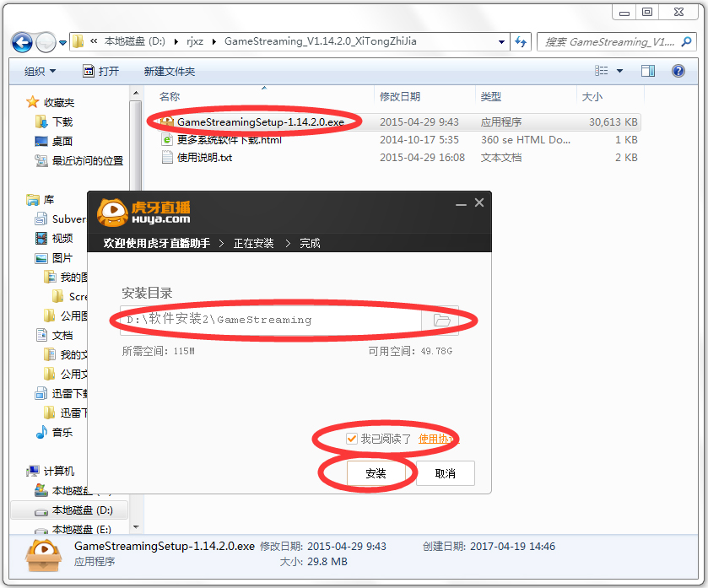Open the 音乐 library
This screenshot has width=708, height=588.
click(x=62, y=432)
